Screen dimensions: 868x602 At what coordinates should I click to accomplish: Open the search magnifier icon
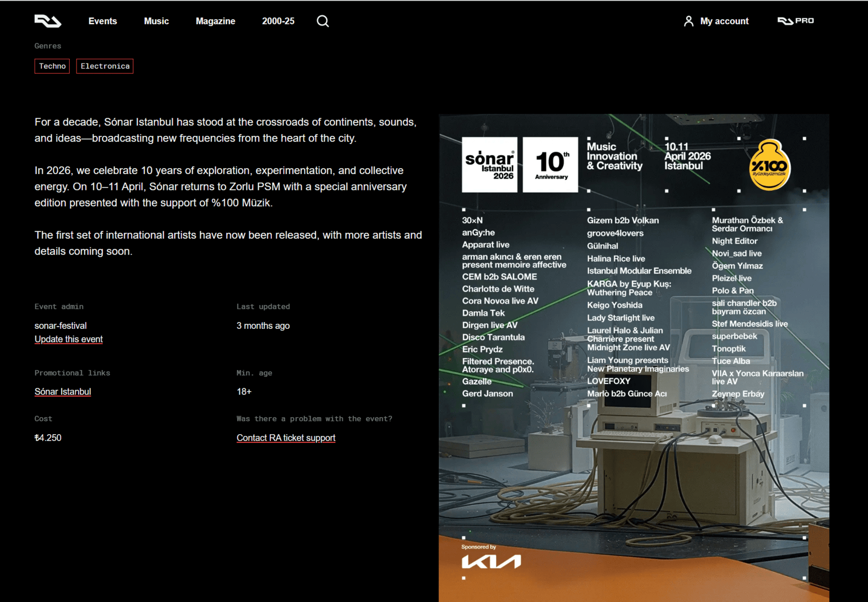[x=323, y=21]
